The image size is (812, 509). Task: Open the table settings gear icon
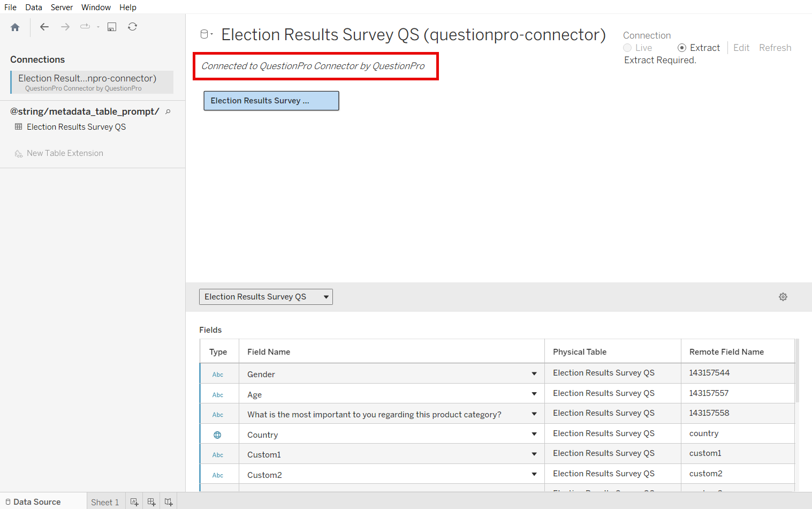click(x=783, y=296)
